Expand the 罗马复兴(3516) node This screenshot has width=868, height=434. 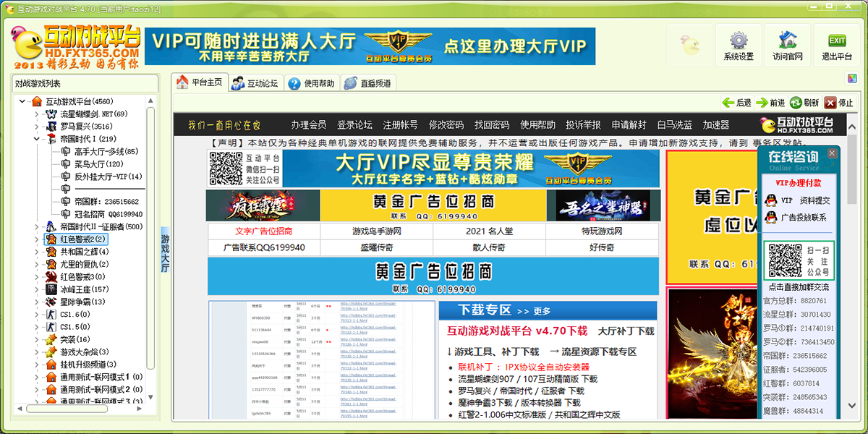(38, 127)
